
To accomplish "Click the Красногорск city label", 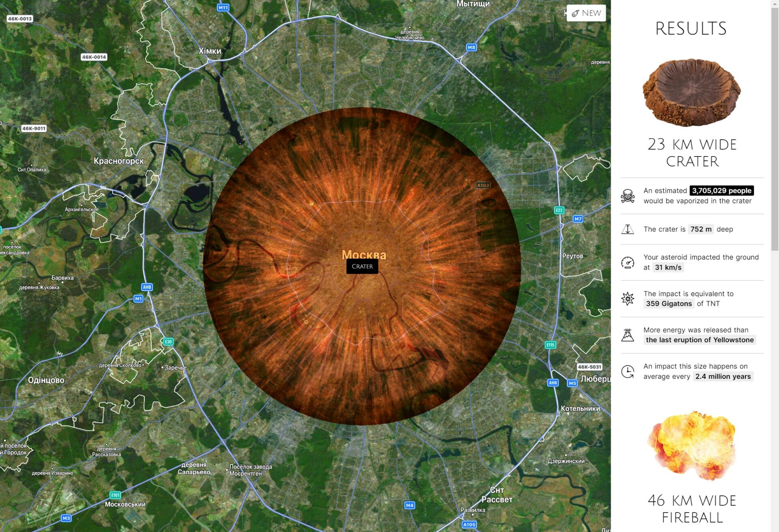I will (118, 161).
